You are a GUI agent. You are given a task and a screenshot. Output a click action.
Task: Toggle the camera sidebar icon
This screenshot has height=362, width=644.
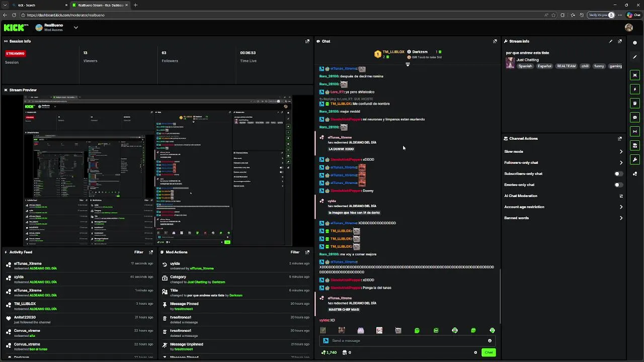[635, 145]
